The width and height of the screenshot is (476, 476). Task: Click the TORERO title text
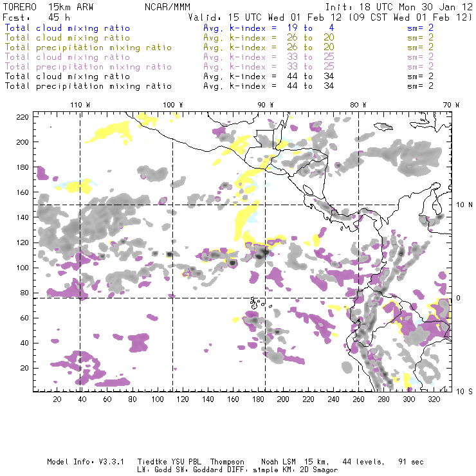coord(20,7)
